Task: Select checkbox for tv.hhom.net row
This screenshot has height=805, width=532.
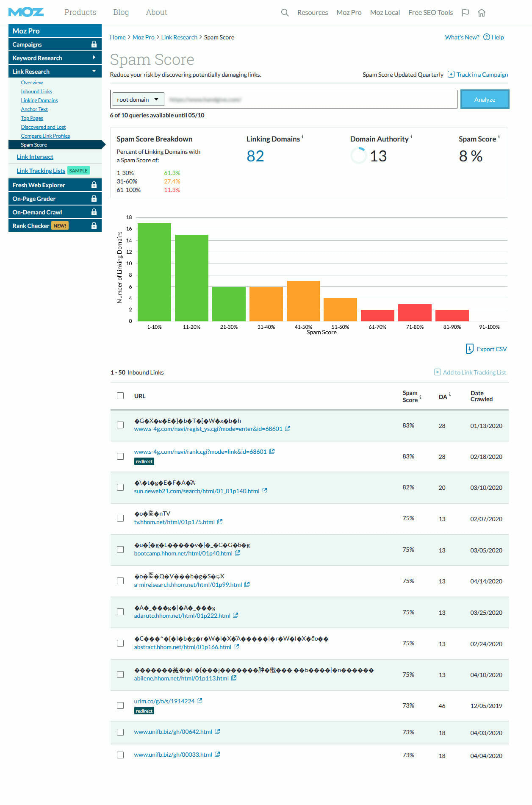Action: (120, 518)
